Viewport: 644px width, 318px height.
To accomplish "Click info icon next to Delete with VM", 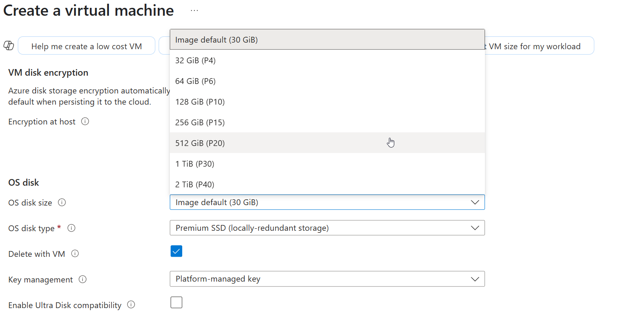I will (75, 254).
